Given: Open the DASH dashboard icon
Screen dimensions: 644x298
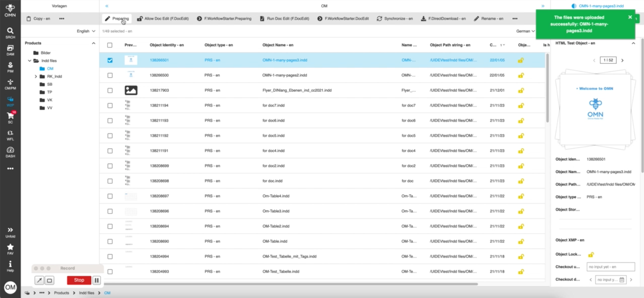Looking at the screenshot, I should (x=10, y=152).
